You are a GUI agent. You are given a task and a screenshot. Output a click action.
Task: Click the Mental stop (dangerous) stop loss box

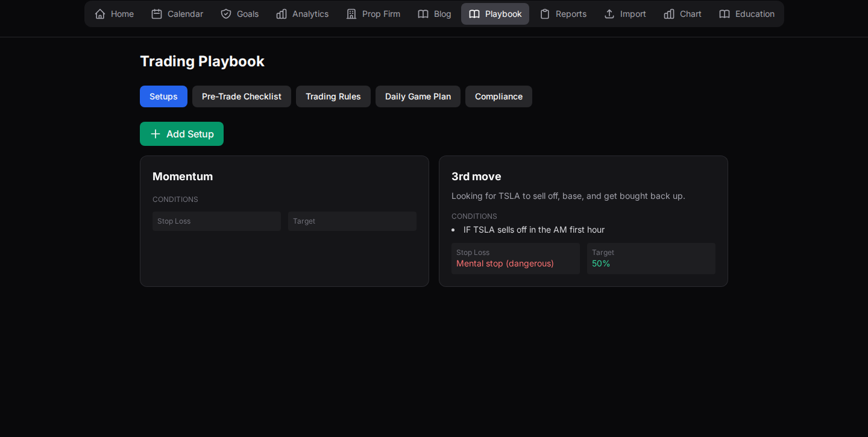[515, 259]
